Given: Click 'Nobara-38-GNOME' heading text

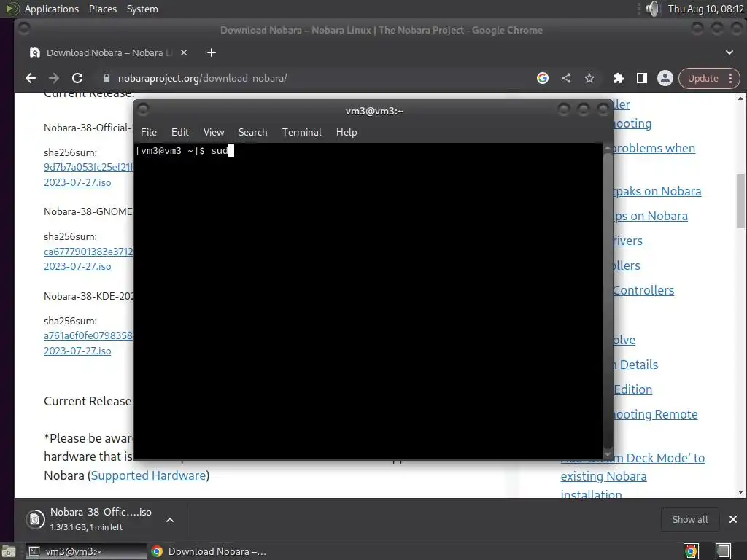Looking at the screenshot, I should click(88, 211).
